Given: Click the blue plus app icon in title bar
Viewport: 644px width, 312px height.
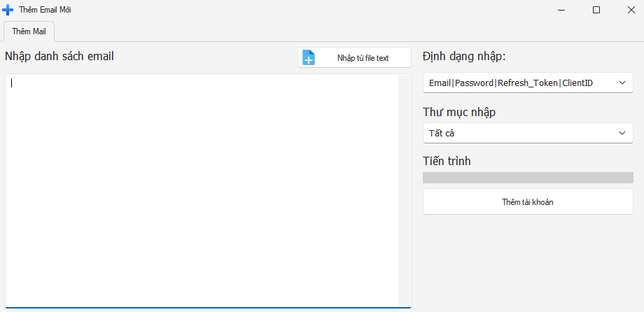Looking at the screenshot, I should click(x=8, y=10).
